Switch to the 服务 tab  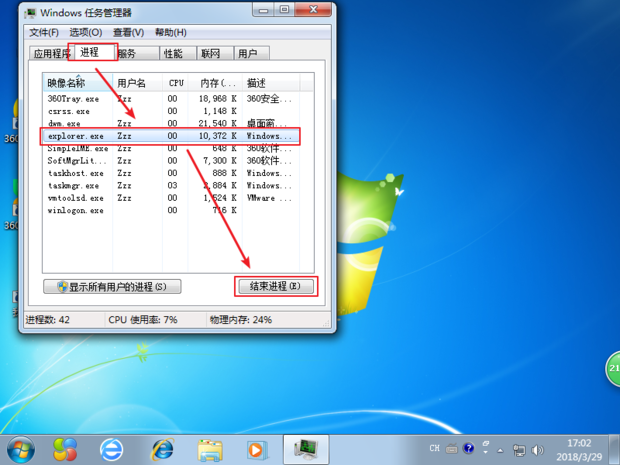pyautogui.click(x=138, y=53)
